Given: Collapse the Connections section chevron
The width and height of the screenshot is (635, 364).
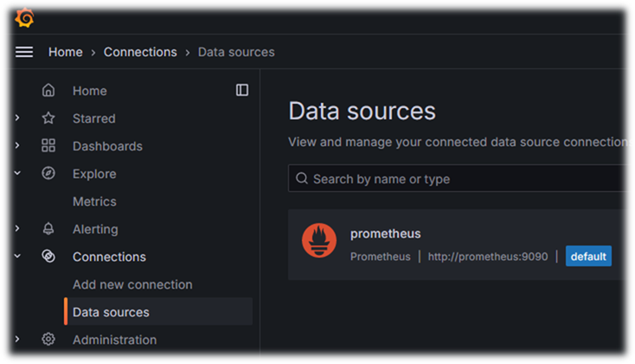Looking at the screenshot, I should pos(17,256).
